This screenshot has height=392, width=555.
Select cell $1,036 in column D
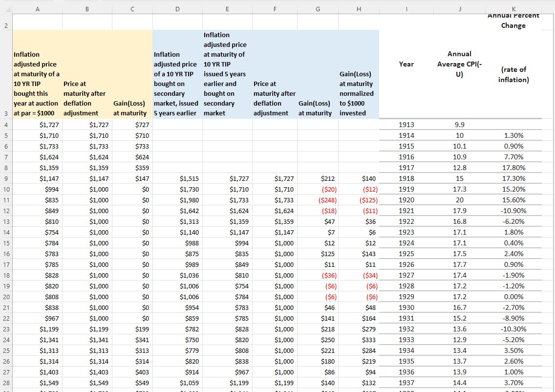click(x=177, y=276)
